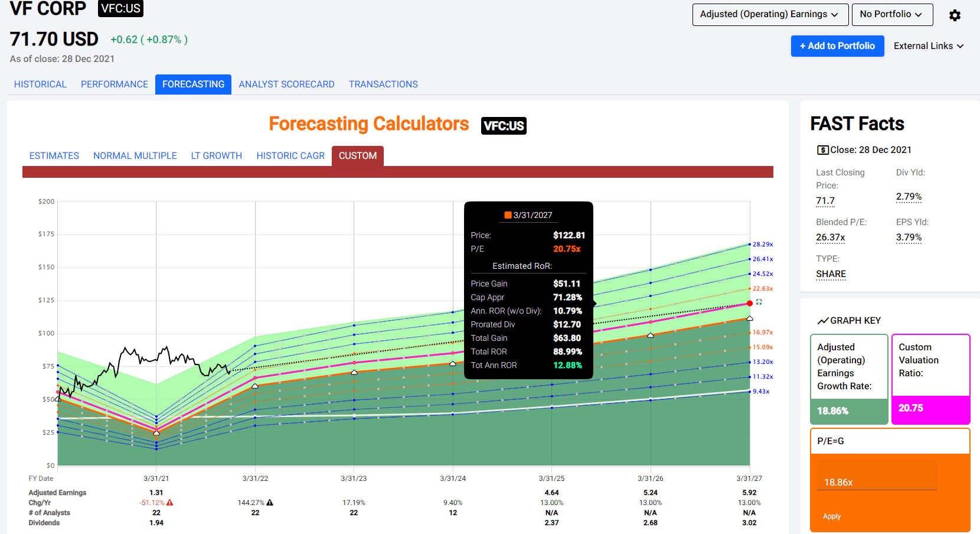Click the red endpoint dot on the custom line

tap(750, 303)
